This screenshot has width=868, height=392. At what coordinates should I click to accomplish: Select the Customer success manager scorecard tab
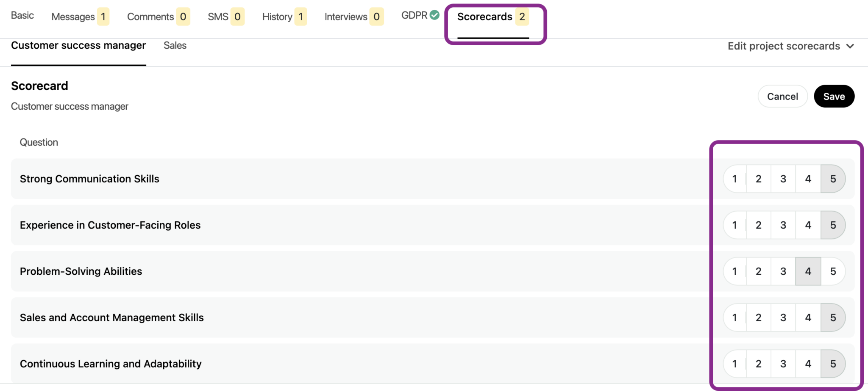[x=78, y=46]
